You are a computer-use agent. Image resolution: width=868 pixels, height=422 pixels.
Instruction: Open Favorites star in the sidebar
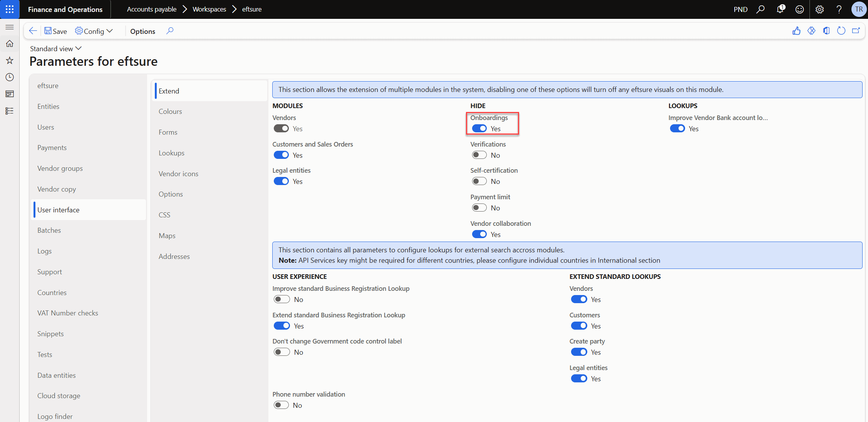click(10, 60)
